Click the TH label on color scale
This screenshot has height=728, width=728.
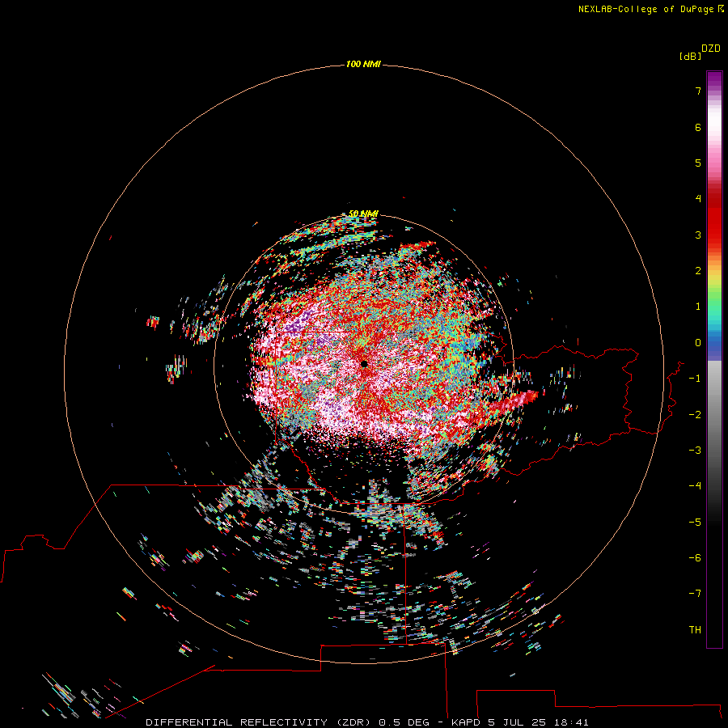pyautogui.click(x=695, y=630)
